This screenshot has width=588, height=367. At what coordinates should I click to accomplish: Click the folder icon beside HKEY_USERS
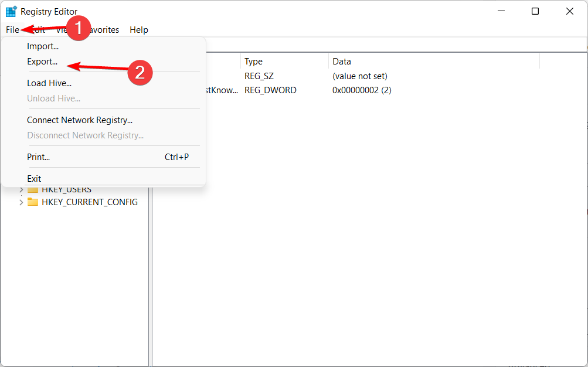pyautogui.click(x=33, y=189)
